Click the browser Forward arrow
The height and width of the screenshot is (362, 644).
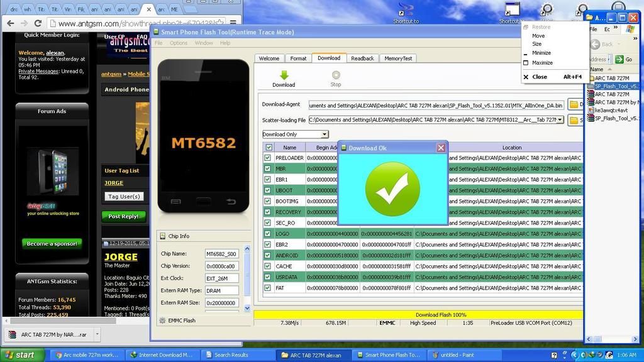point(25,23)
